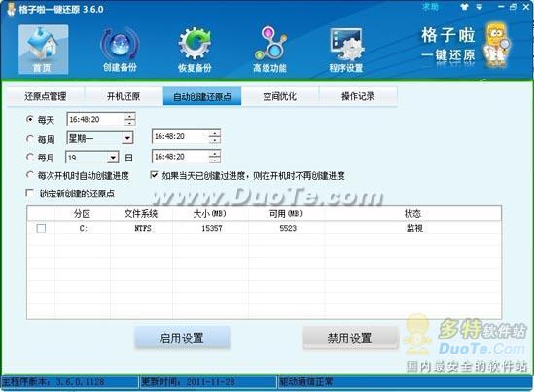Click the 启用设置 button
This screenshot has height=392, width=534.
pos(183,338)
